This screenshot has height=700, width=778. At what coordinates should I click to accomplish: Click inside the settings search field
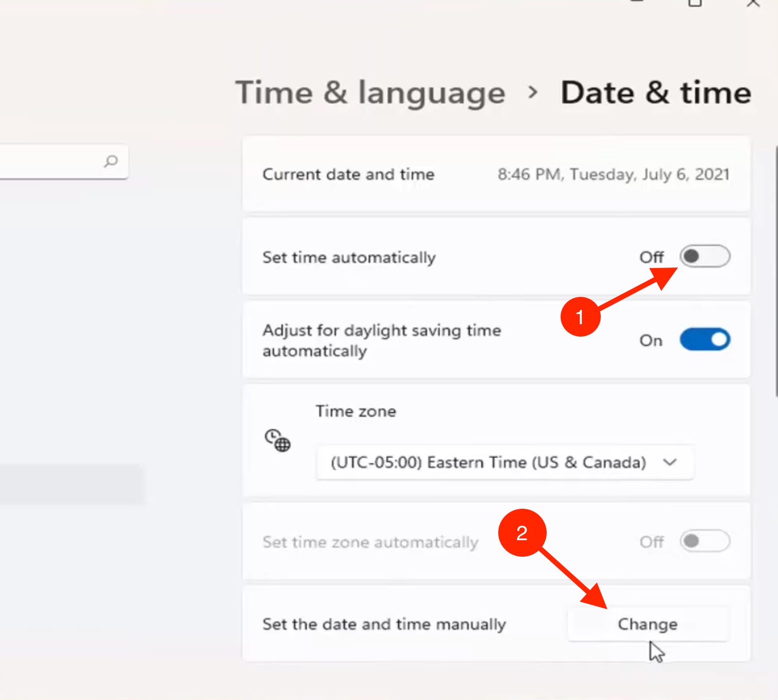pos(63,161)
